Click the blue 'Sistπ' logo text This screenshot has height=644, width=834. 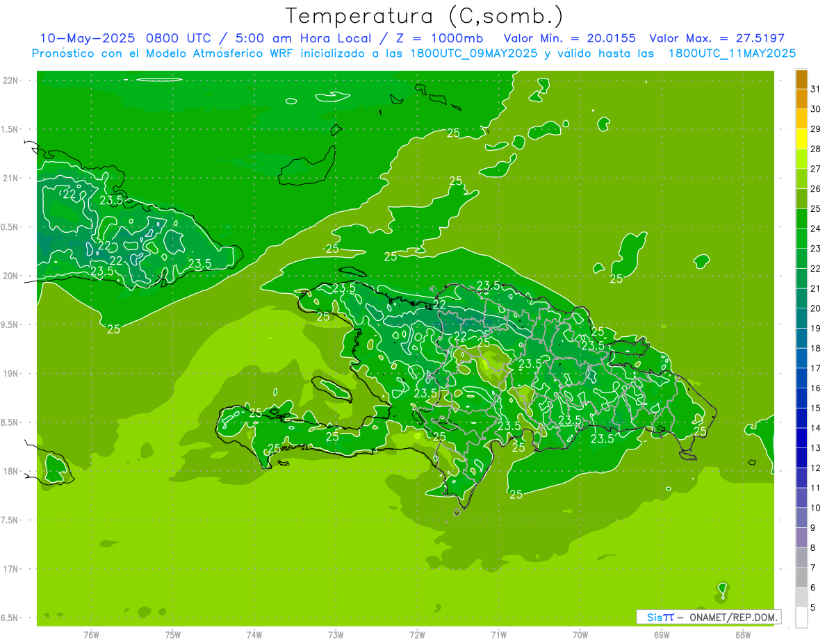tap(660, 617)
